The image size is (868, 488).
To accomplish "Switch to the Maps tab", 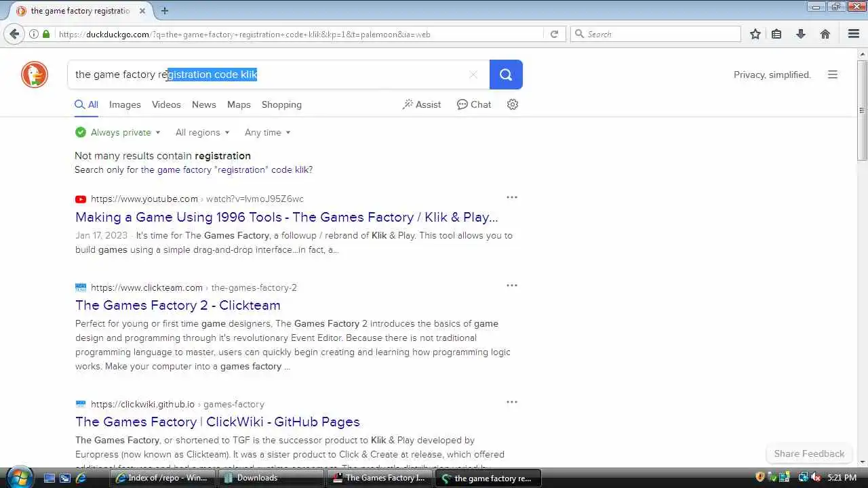I will point(239,104).
